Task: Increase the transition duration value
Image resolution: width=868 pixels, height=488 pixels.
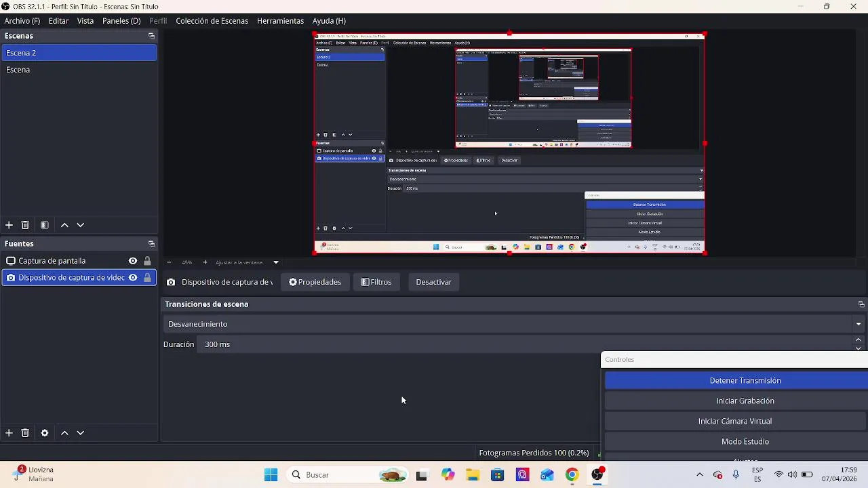Action: [859, 340]
